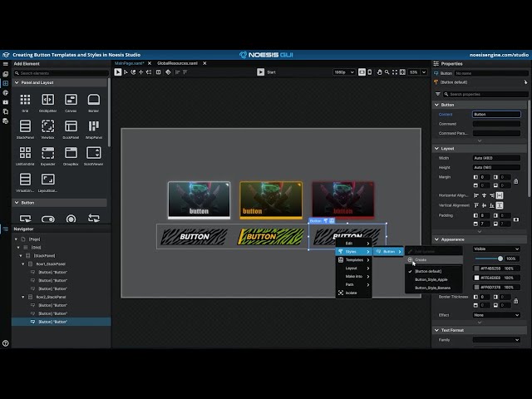Collapse the Panel and Layout section
The height and width of the screenshot is (399, 532).
(17, 82)
